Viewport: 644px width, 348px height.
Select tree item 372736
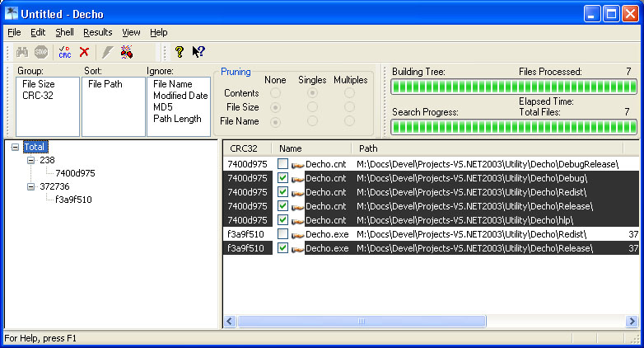pyautogui.click(x=54, y=186)
